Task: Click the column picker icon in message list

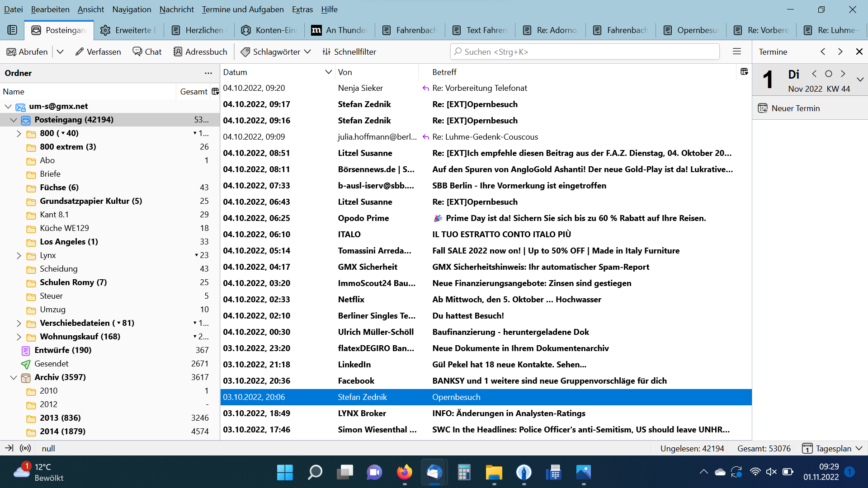Action: pos(744,72)
